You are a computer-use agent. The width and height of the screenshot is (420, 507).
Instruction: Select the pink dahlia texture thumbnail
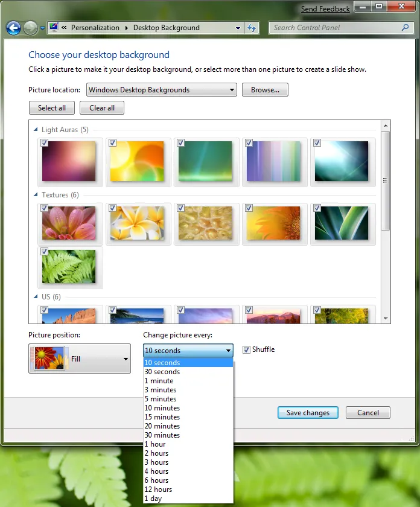coord(69,223)
